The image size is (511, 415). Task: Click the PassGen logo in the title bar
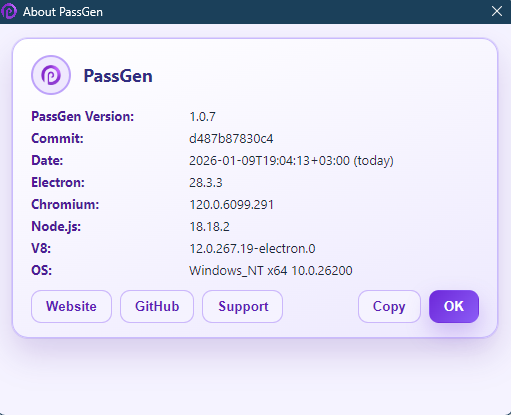pos(9,11)
